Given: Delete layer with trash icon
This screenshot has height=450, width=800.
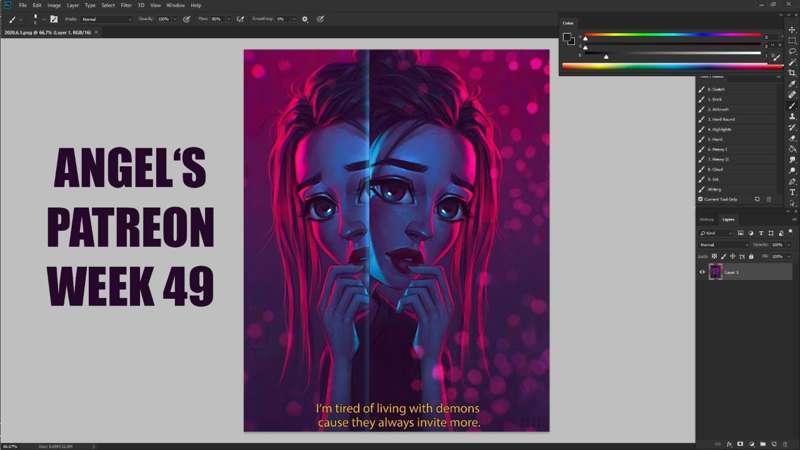Looking at the screenshot, I should pyautogui.click(x=786, y=444).
